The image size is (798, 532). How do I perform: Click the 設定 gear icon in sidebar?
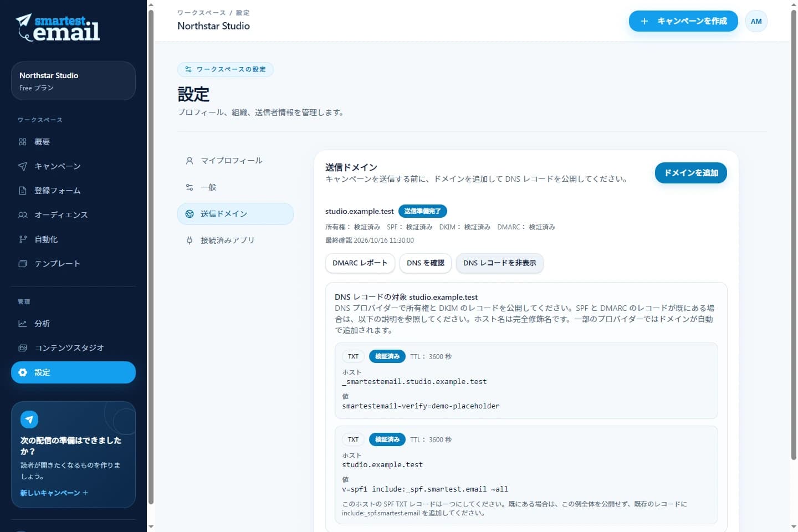click(23, 372)
